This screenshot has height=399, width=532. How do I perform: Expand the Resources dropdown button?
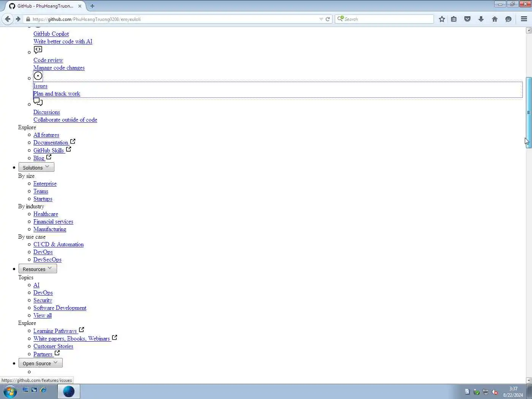coord(38,269)
